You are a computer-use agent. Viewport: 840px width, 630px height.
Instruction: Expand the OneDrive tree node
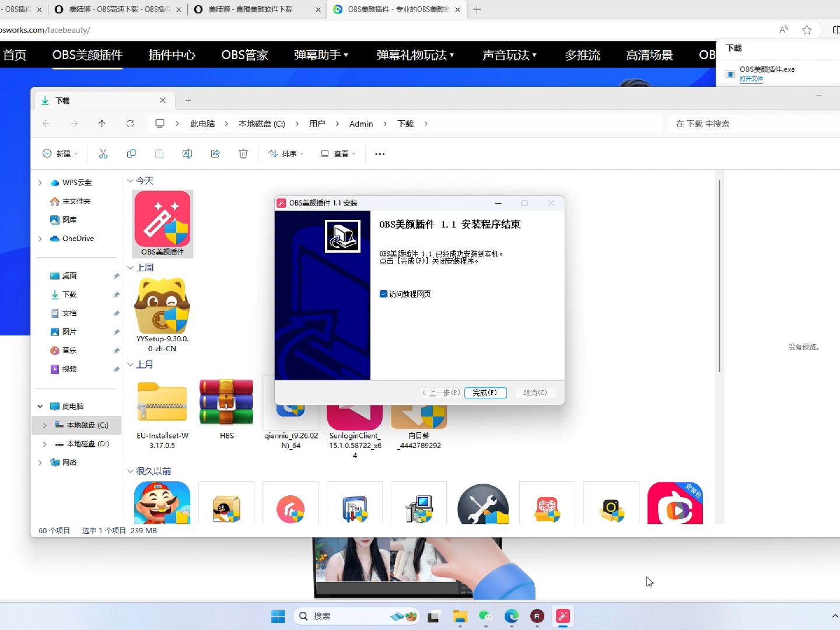tap(40, 239)
